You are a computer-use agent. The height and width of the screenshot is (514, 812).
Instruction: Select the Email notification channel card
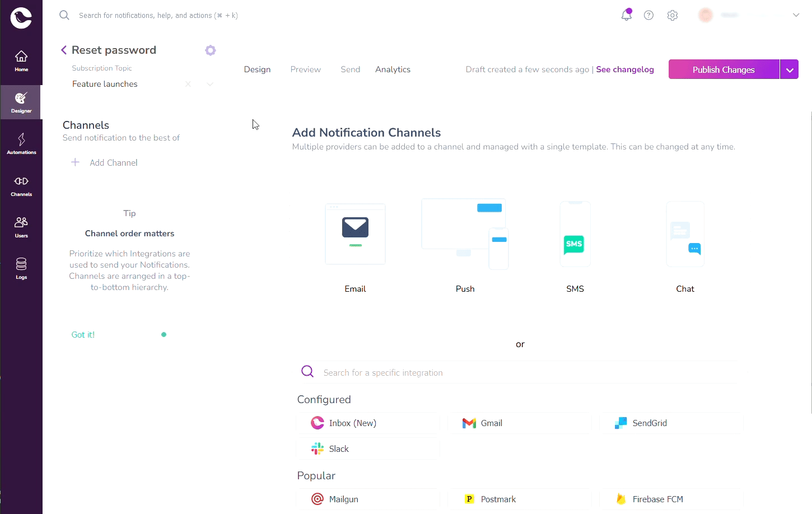(355, 234)
